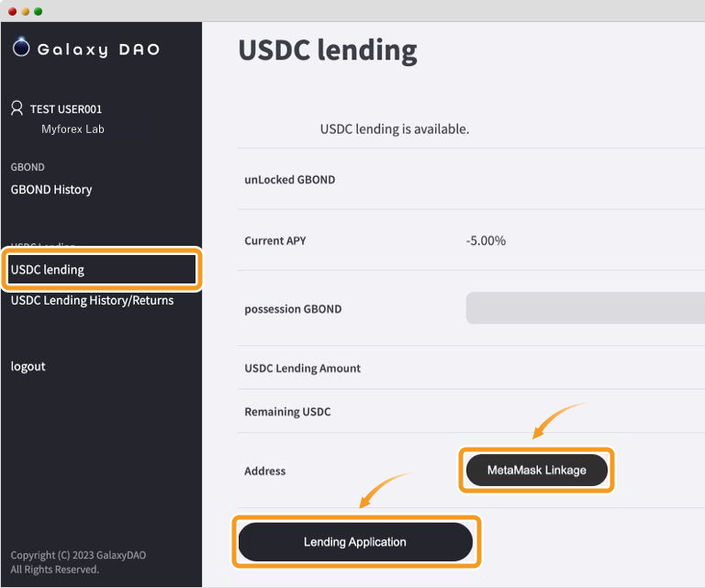Click the MetaMask Linkage button
The height and width of the screenshot is (588, 705).
point(537,471)
